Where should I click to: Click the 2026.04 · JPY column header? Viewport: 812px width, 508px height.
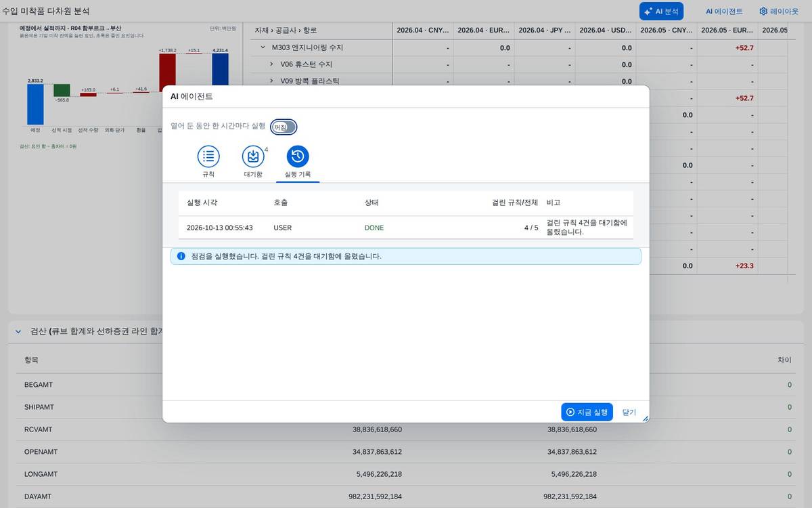pyautogui.click(x=545, y=30)
